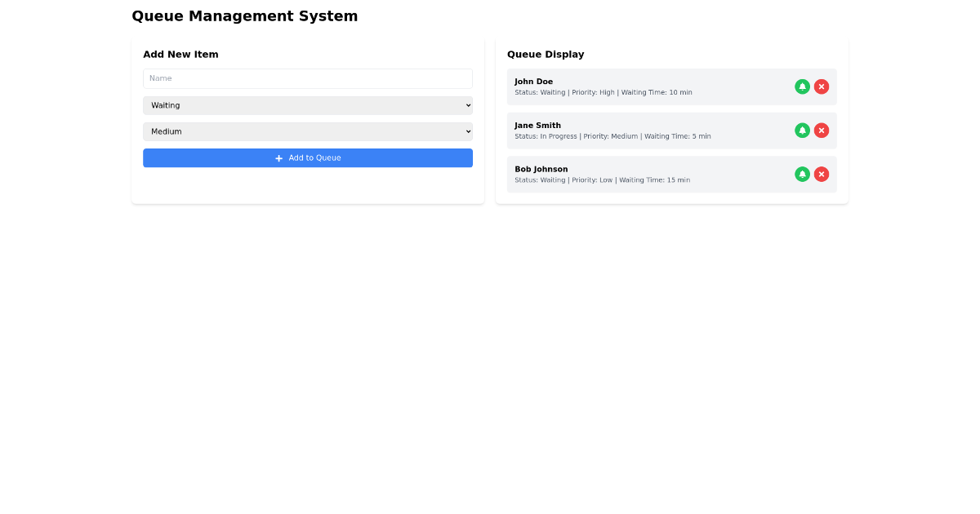980x514 pixels.
Task: Click the green bell icon for Bob Johnson
Action: [802, 174]
